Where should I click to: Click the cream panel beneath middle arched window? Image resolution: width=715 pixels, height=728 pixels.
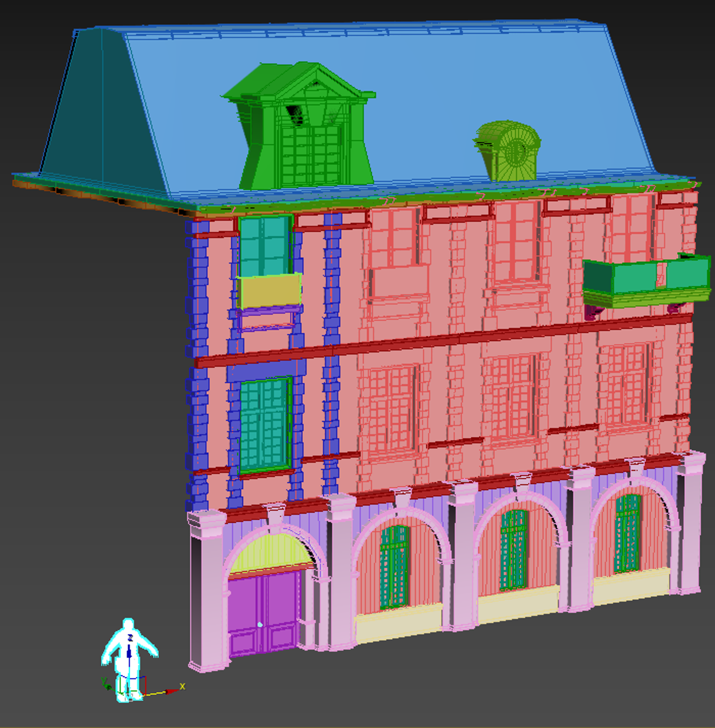[x=518, y=604]
